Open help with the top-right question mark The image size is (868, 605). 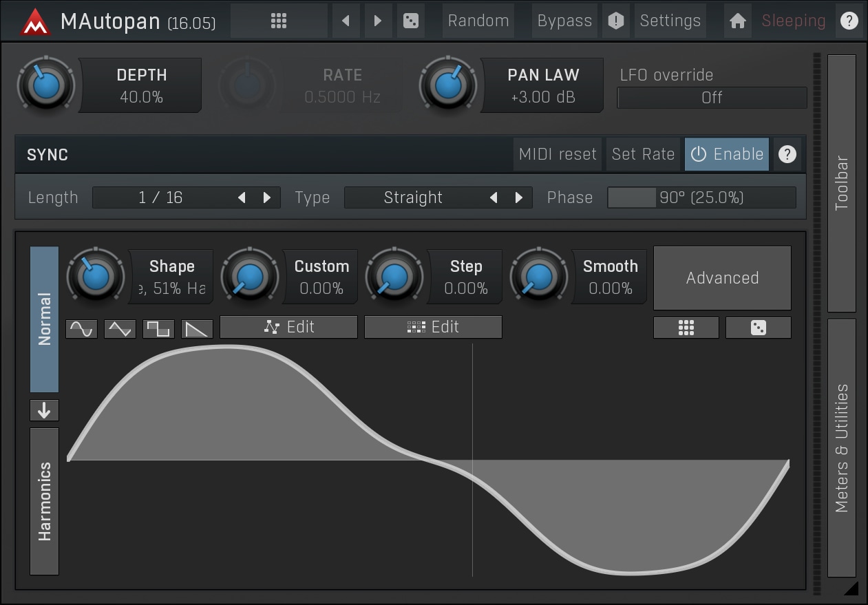coord(849,21)
